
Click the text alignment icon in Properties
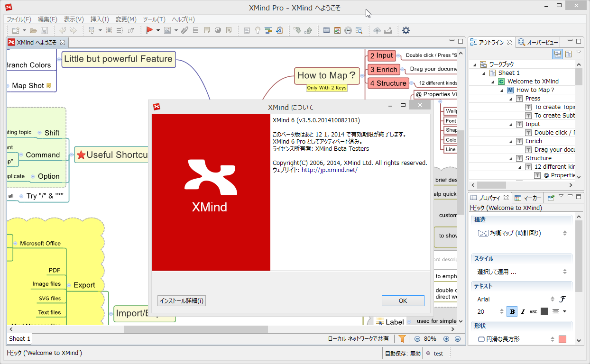point(555,311)
